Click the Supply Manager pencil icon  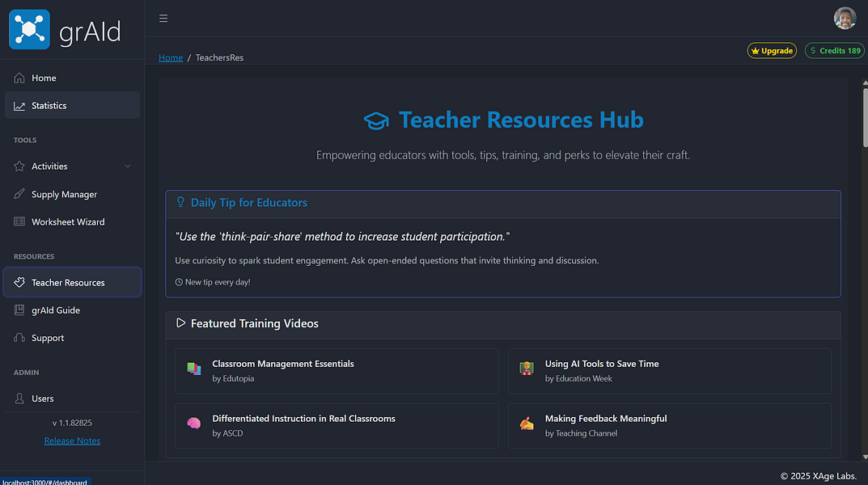pos(19,194)
